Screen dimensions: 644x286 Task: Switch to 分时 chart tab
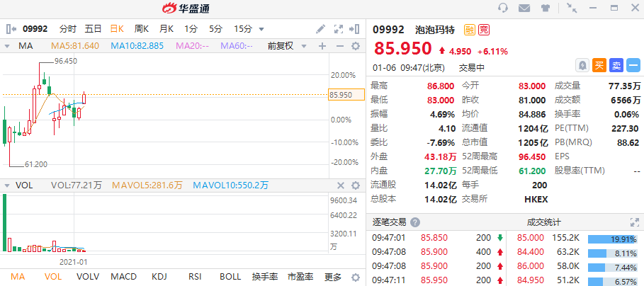[x=68, y=29]
